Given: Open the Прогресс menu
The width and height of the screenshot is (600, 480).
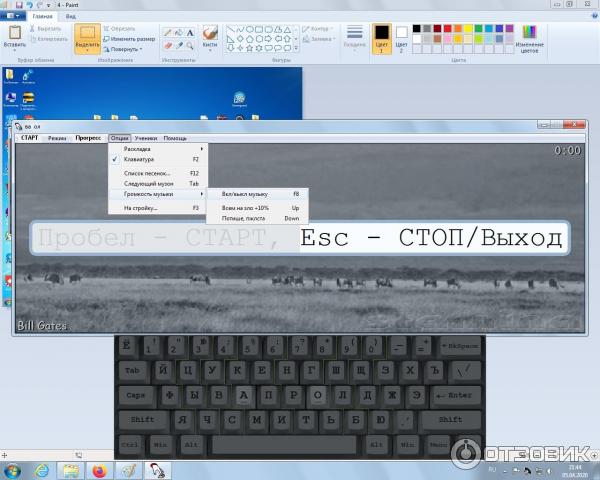Looking at the screenshot, I should 88,137.
